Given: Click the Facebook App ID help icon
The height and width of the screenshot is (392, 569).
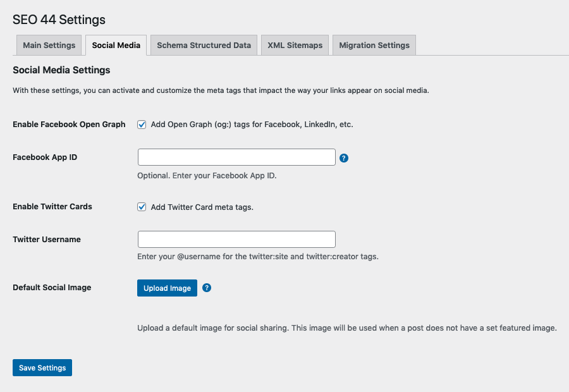Looking at the screenshot, I should coord(343,158).
